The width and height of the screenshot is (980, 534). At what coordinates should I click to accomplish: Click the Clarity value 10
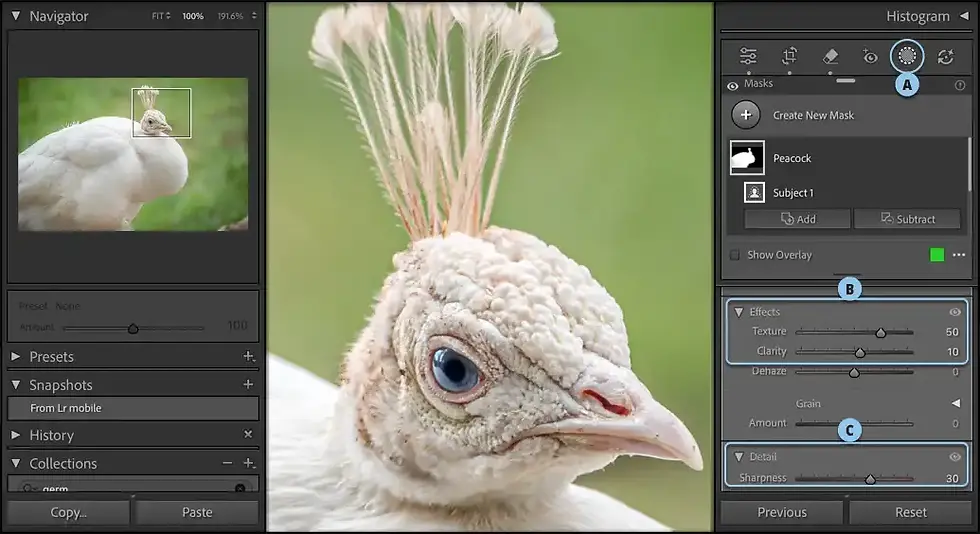point(952,352)
